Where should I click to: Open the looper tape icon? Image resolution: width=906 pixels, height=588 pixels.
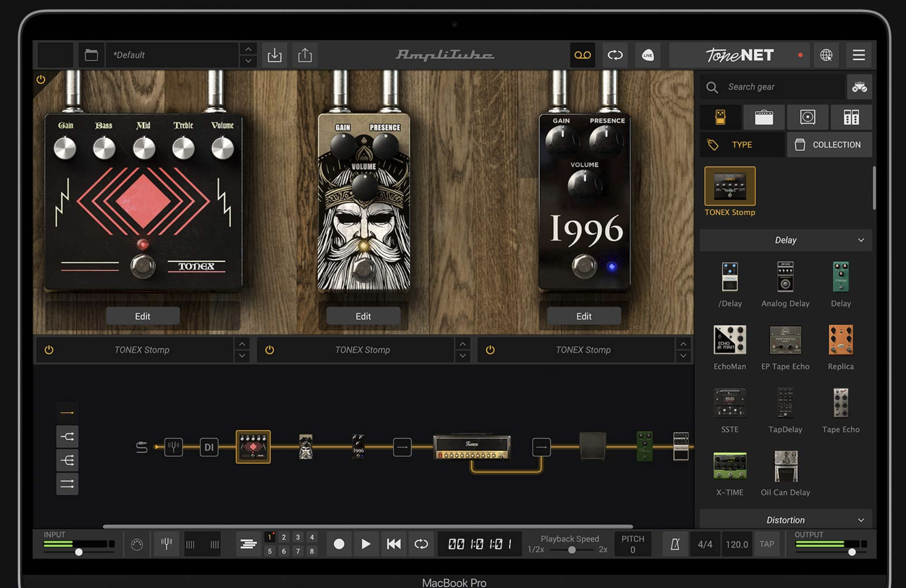[582, 55]
